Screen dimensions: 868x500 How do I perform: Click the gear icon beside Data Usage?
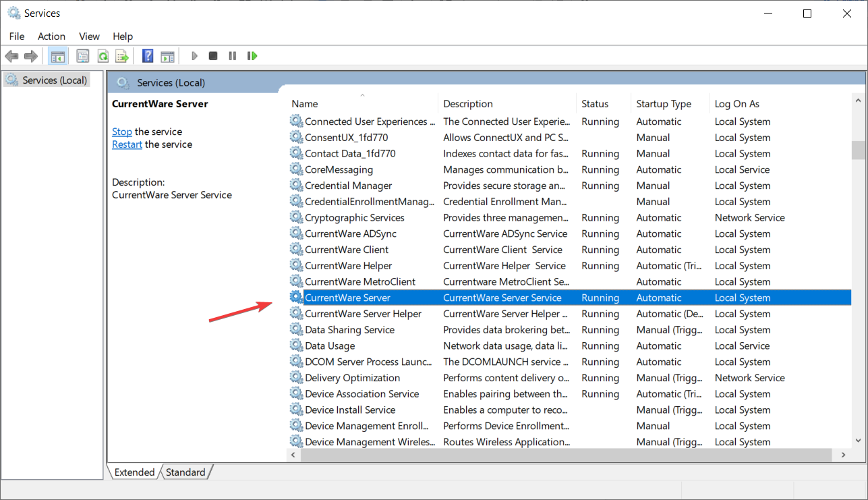coord(296,345)
